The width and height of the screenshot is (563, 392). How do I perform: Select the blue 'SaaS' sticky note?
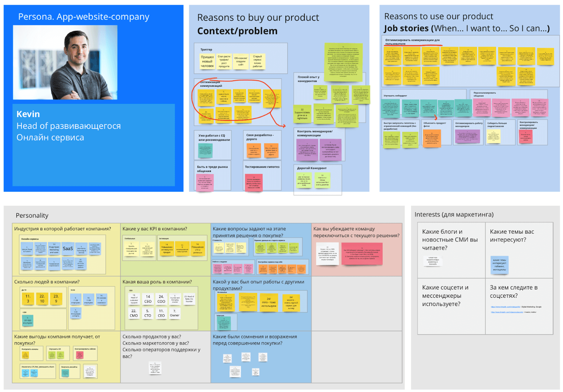pyautogui.click(x=68, y=249)
